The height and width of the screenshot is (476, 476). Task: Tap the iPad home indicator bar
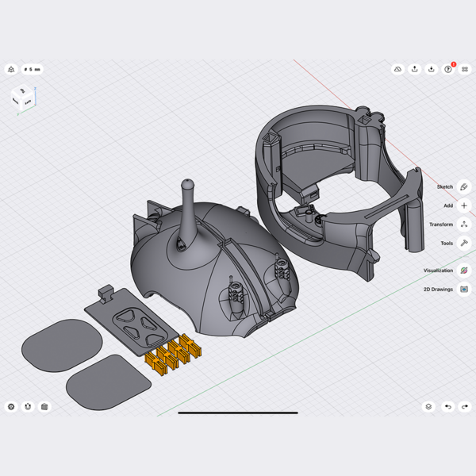pyautogui.click(x=238, y=413)
